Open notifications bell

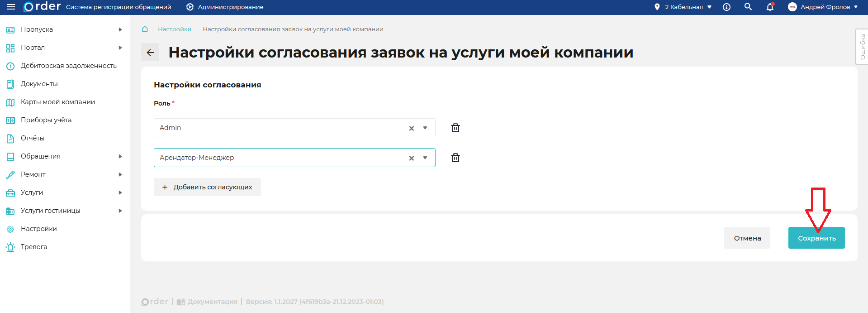770,7
